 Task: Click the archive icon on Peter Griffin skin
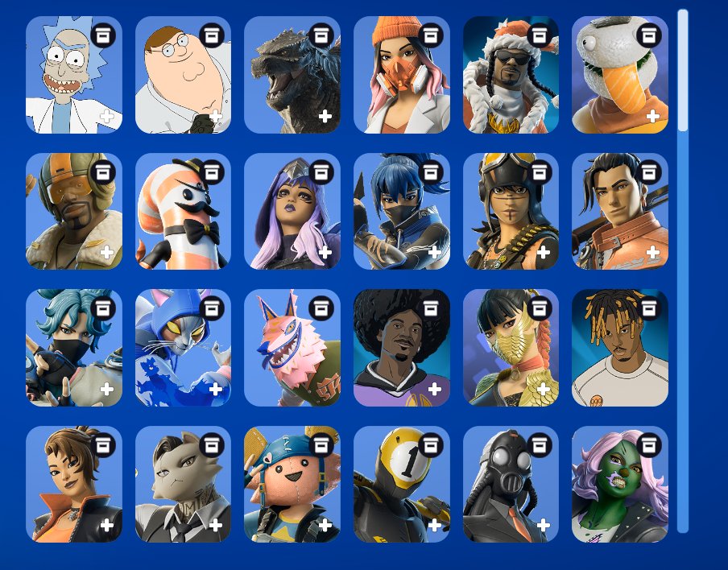[212, 35]
